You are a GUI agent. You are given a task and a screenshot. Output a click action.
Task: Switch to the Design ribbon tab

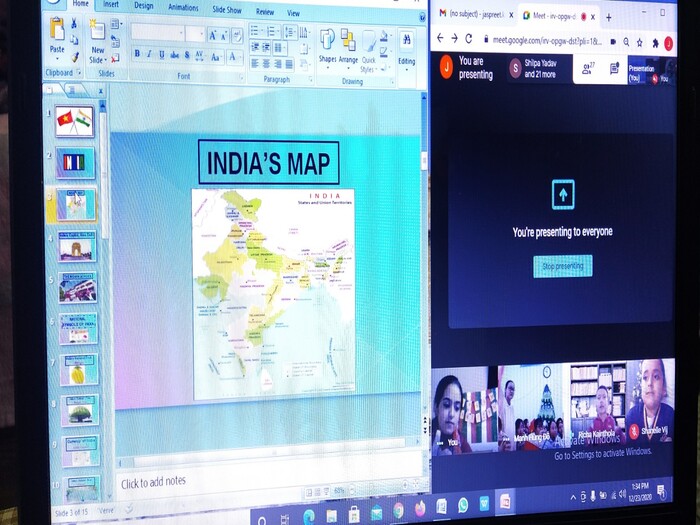[143, 6]
